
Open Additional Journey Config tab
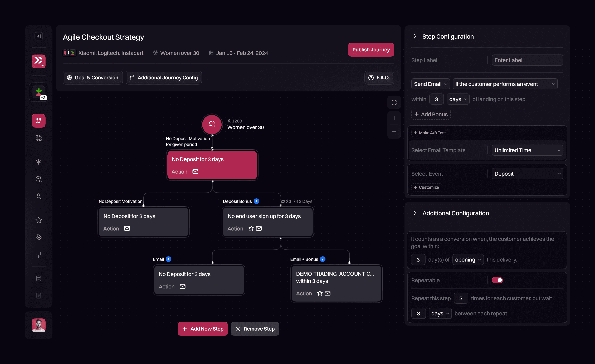[164, 78]
